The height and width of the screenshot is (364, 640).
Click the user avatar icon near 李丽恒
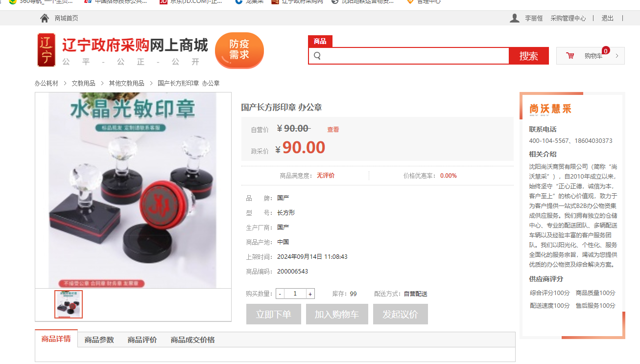515,18
